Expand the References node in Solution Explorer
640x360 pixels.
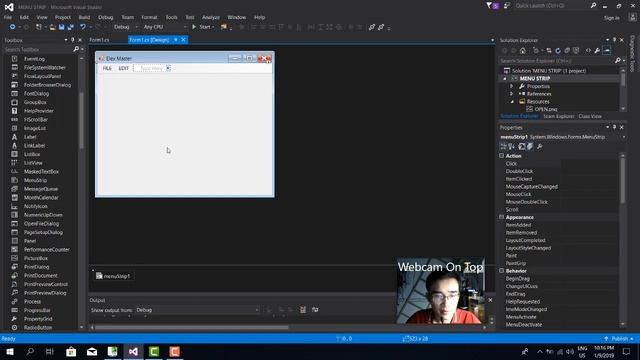pyautogui.click(x=511, y=94)
